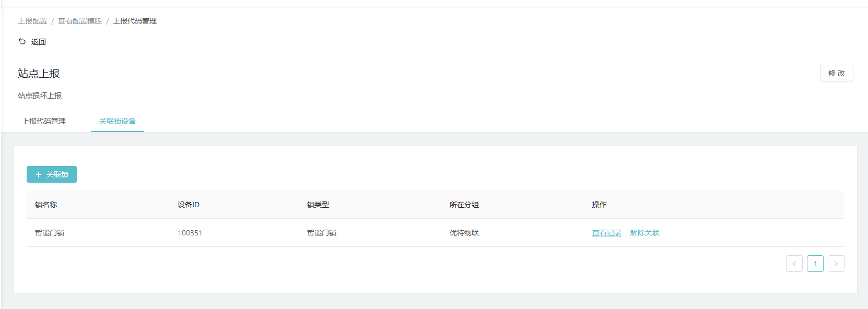Open 查看记录 for the 智能门锁 row
Image resolution: width=868 pixels, height=309 pixels.
[x=606, y=233]
